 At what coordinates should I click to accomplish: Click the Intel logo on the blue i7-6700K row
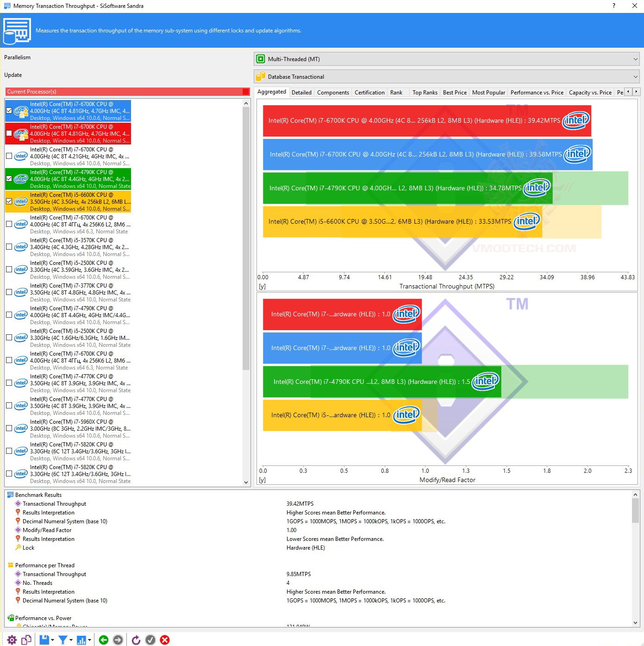[21, 111]
